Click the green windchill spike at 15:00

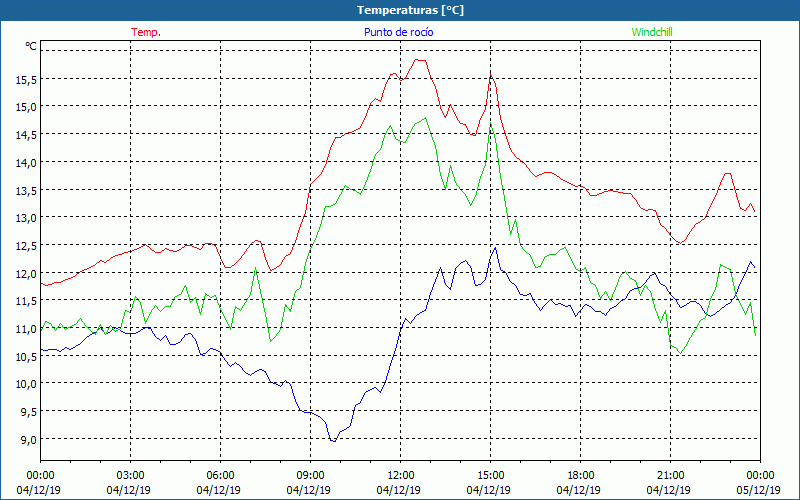(x=490, y=123)
